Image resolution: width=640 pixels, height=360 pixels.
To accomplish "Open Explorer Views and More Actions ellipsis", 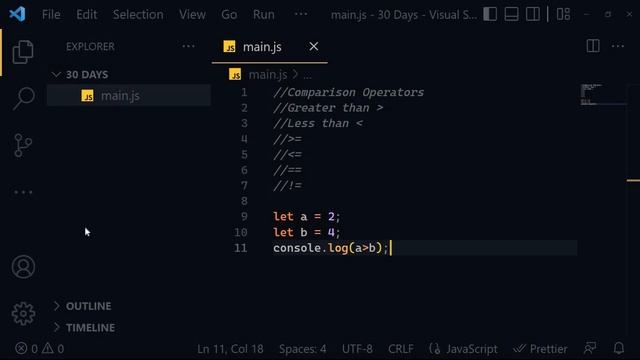I will click(x=188, y=46).
